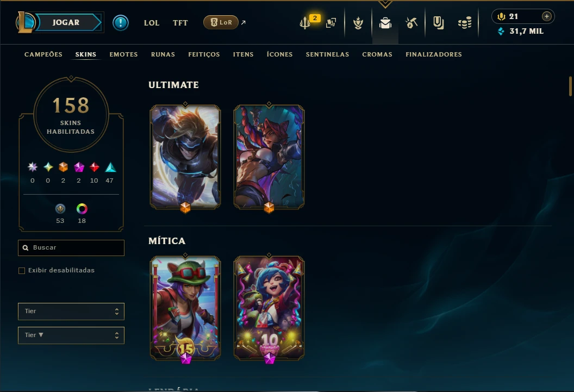Open the Profile laurel crest icon
This screenshot has width=574, height=392.
pos(358,23)
